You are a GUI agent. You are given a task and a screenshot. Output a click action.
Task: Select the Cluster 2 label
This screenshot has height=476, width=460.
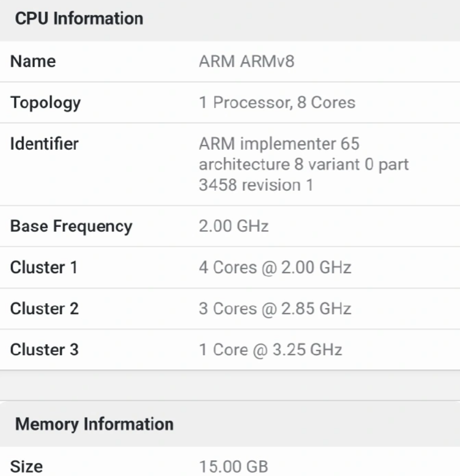pos(45,309)
